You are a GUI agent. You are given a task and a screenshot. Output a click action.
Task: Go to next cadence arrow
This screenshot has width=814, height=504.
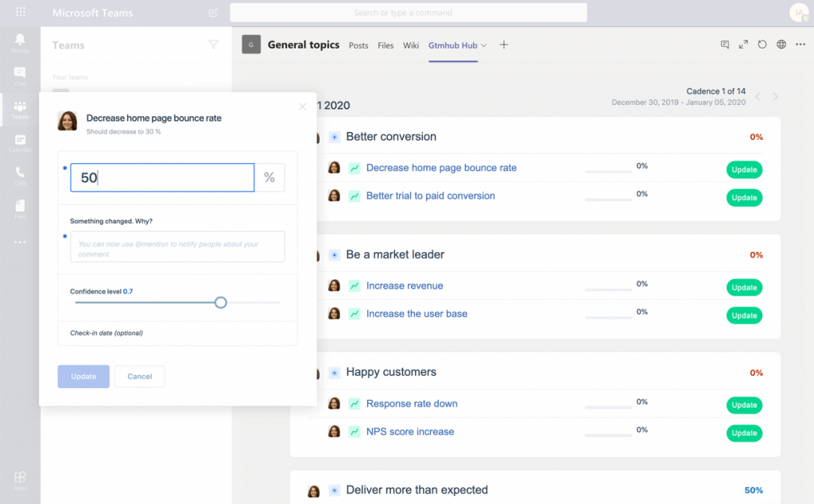click(775, 96)
